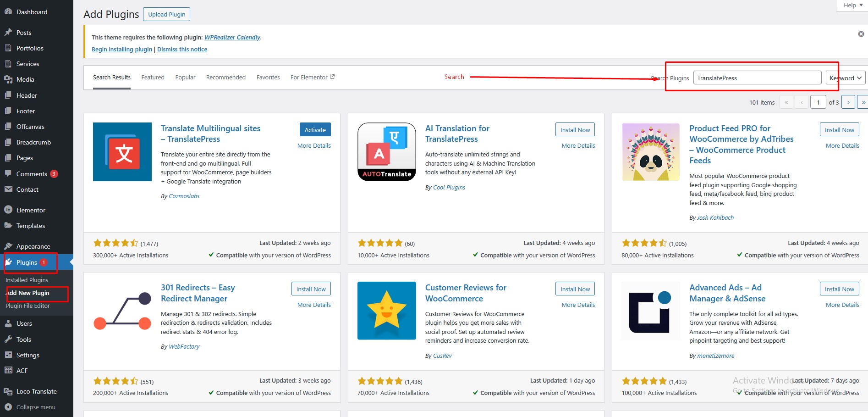Install AI Translation for TranslatePress
This screenshot has height=417, width=868.
tap(575, 130)
